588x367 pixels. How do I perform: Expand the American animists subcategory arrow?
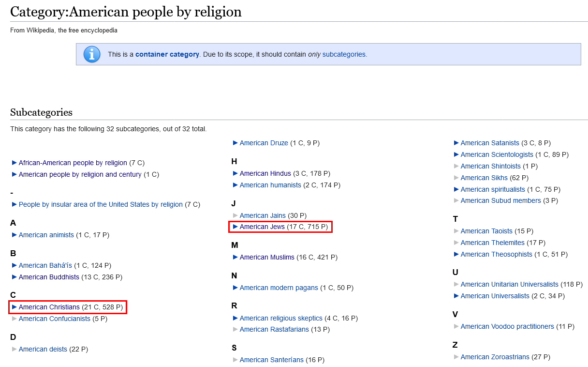15,235
